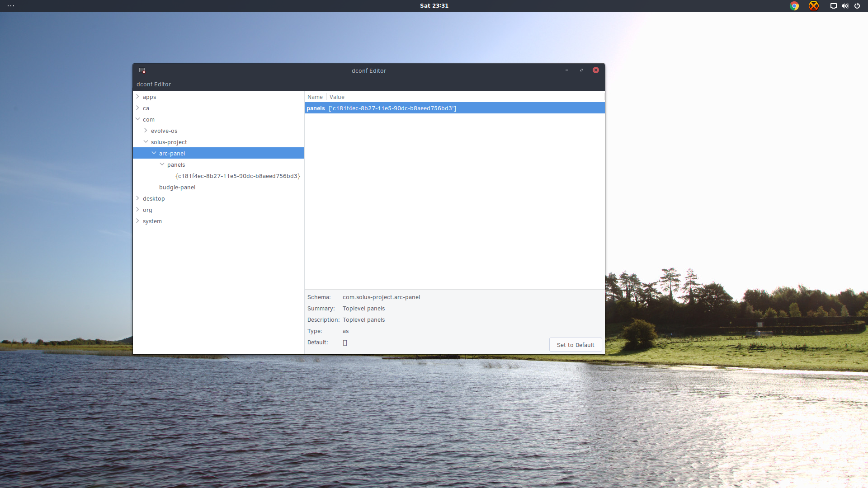Open the notifications panel tray icon

coord(833,6)
